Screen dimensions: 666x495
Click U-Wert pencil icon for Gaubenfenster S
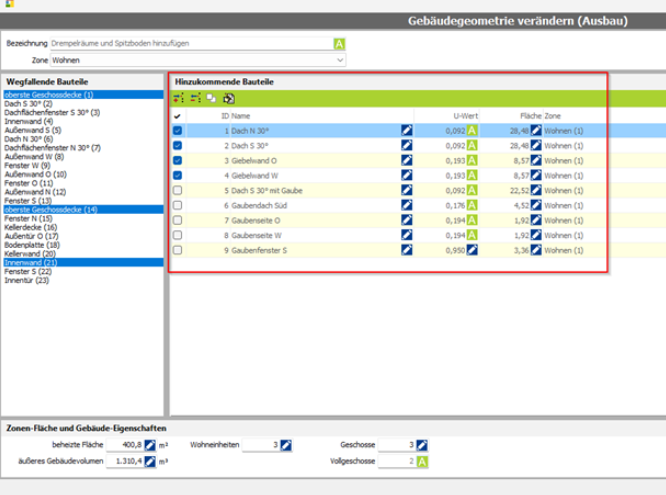pyautogui.click(x=471, y=250)
